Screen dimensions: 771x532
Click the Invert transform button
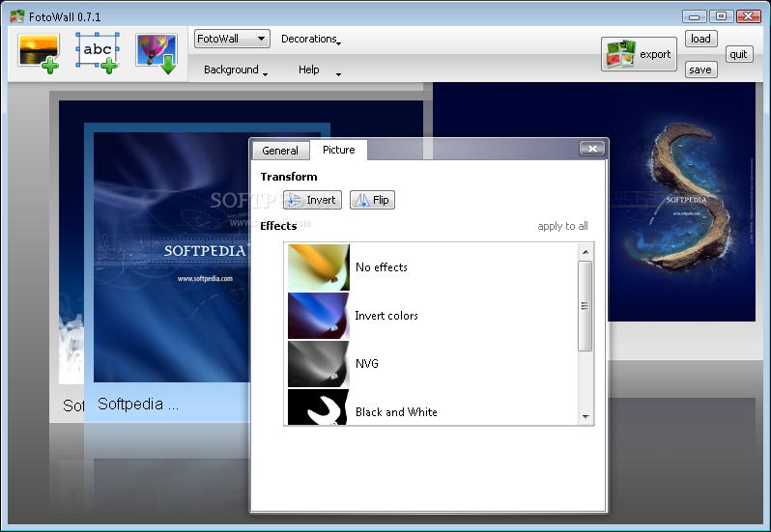(x=312, y=200)
